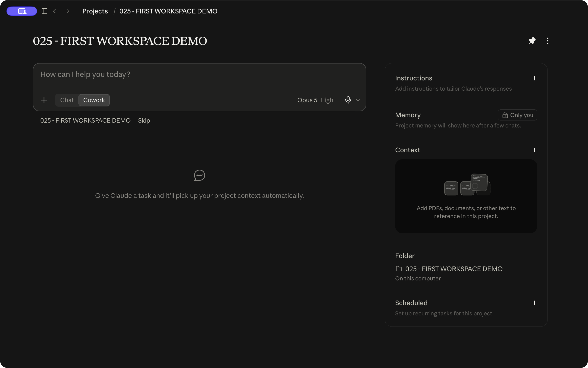Select the Cowork mode toggle
Screen dimensions: 588x368
[94, 100]
